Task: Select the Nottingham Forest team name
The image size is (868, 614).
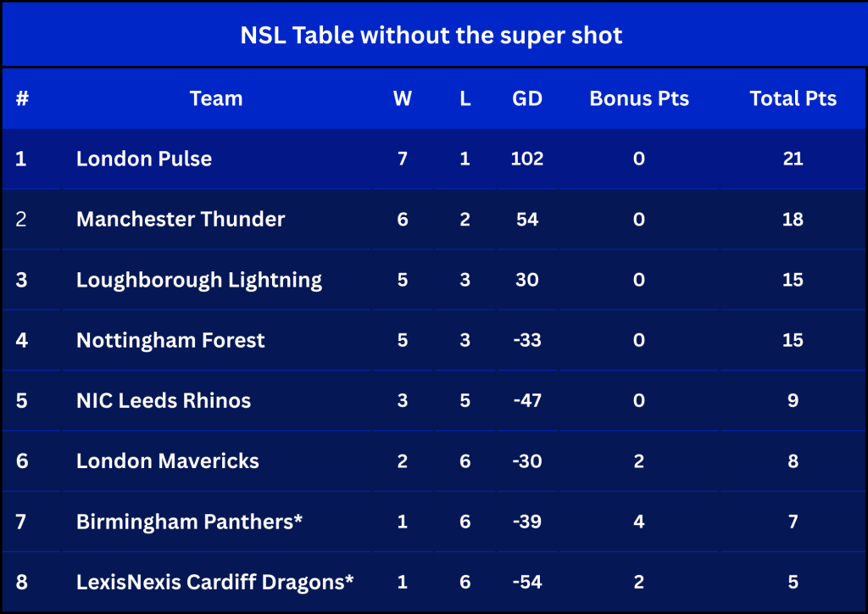Action: (x=170, y=340)
